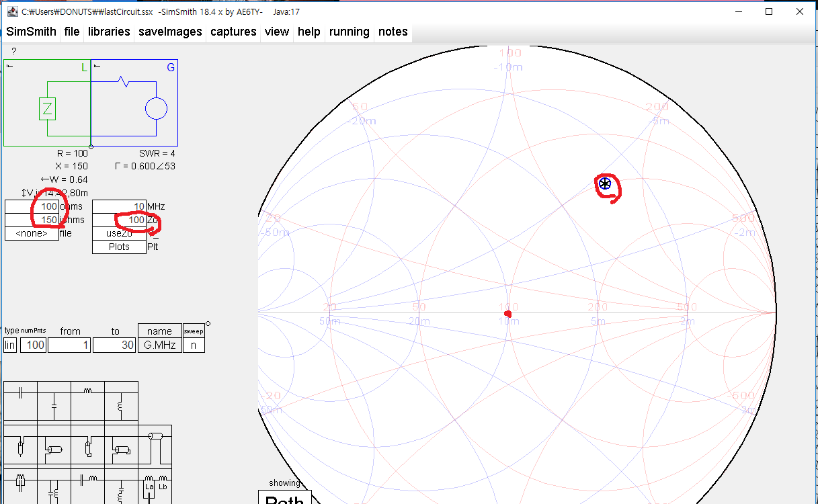Click the green L load block label
Viewport: 818px width, 504px height.
[84, 67]
